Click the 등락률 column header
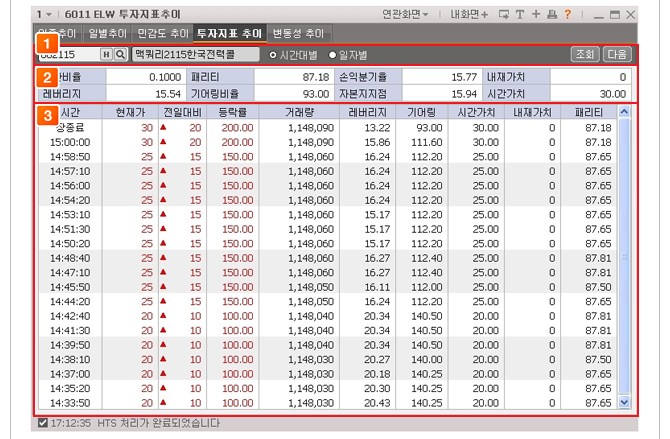The image size is (670, 439). click(x=232, y=112)
